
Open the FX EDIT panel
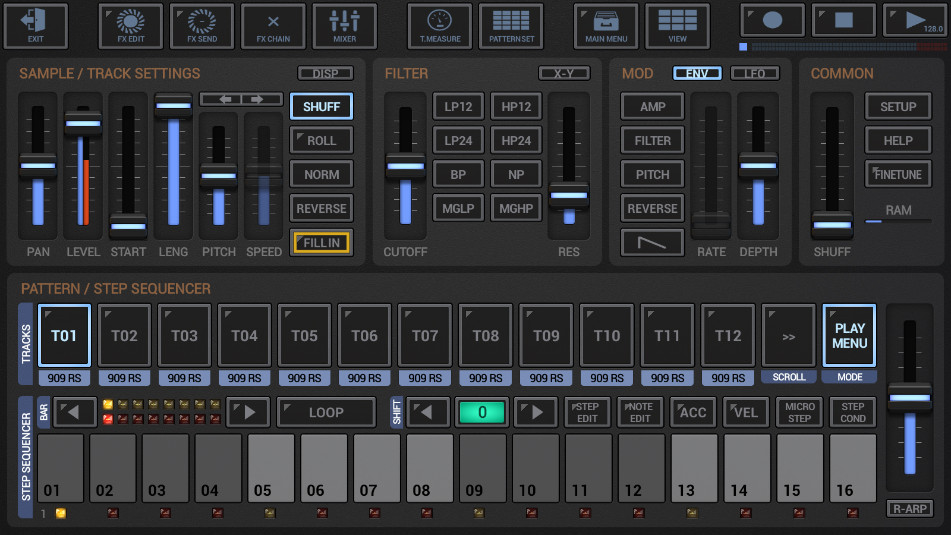click(131, 25)
